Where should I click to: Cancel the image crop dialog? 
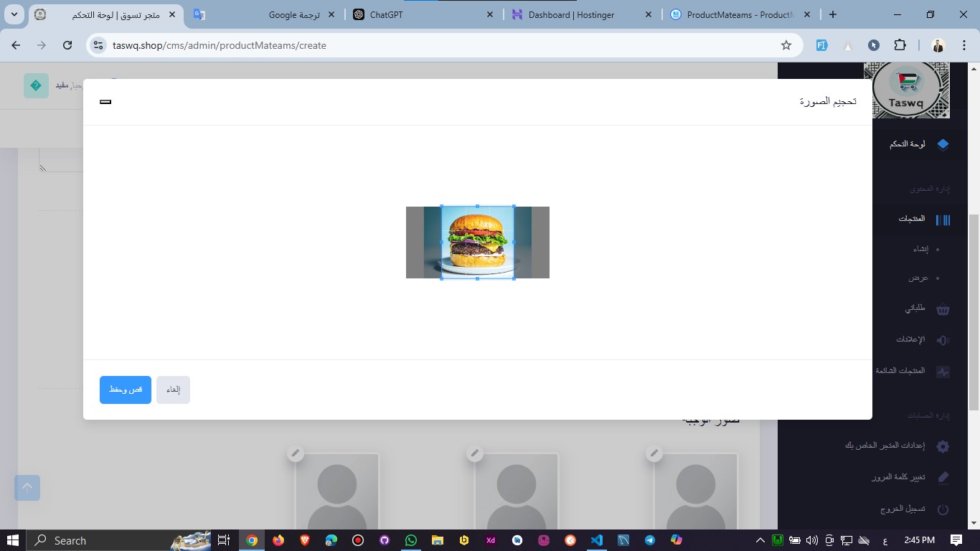coord(173,390)
